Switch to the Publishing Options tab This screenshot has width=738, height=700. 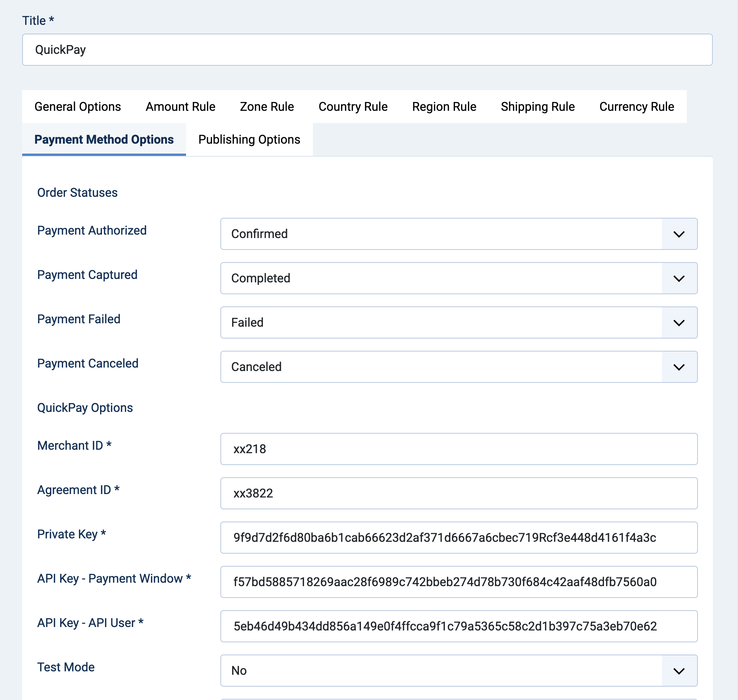249,139
